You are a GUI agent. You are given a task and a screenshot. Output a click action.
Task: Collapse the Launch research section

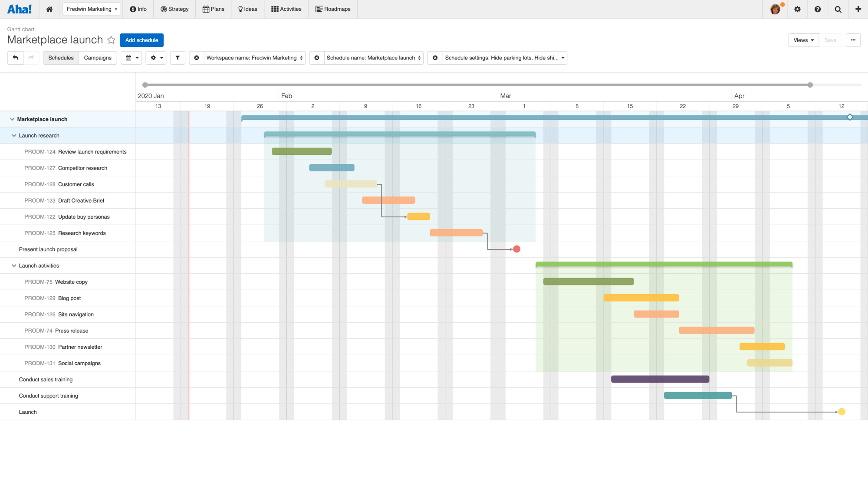click(x=14, y=135)
